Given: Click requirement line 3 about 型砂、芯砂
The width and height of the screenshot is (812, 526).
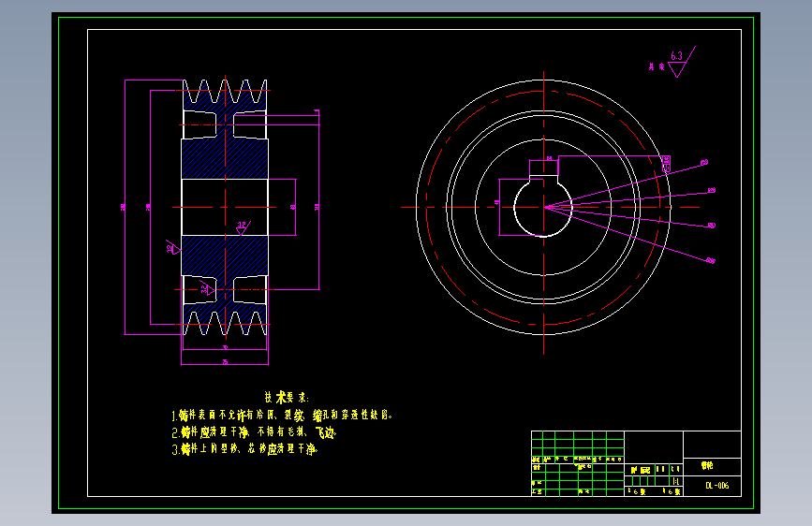Looking at the screenshot, I should point(244,449).
